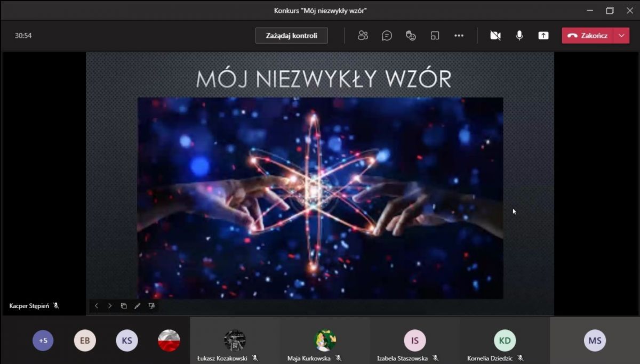Click the meeting timer showing 30:54

click(x=23, y=36)
